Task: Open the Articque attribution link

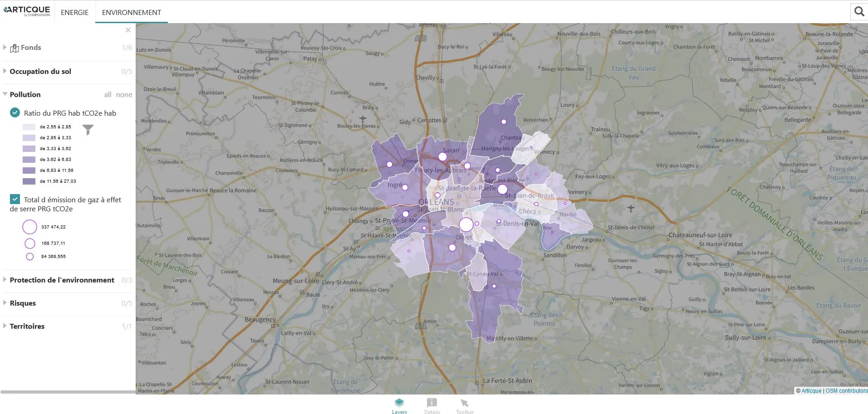Action: tap(811, 391)
